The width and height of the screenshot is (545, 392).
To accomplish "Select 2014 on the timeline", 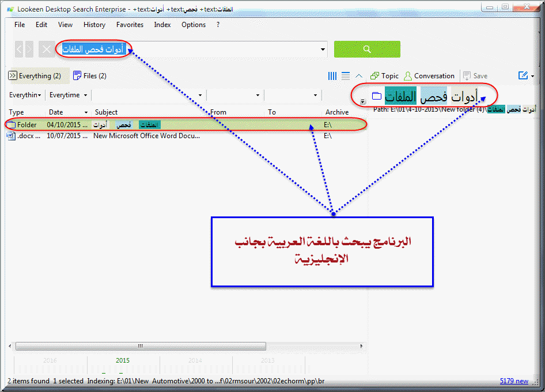I will point(195,360).
